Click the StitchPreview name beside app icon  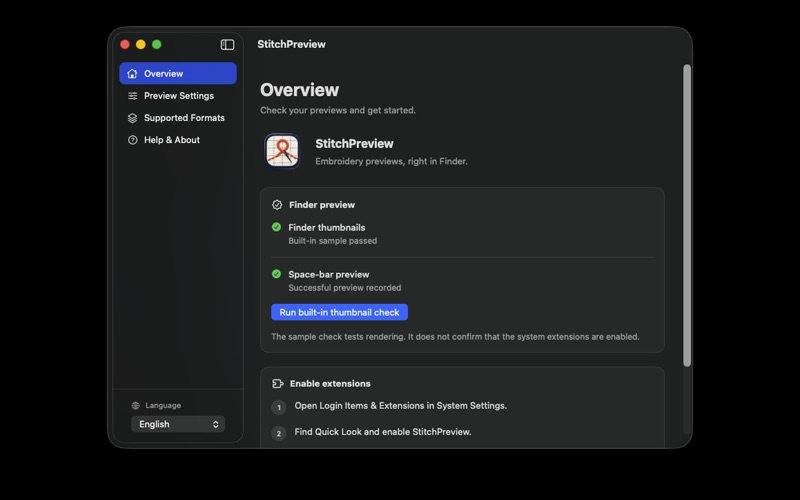point(354,144)
